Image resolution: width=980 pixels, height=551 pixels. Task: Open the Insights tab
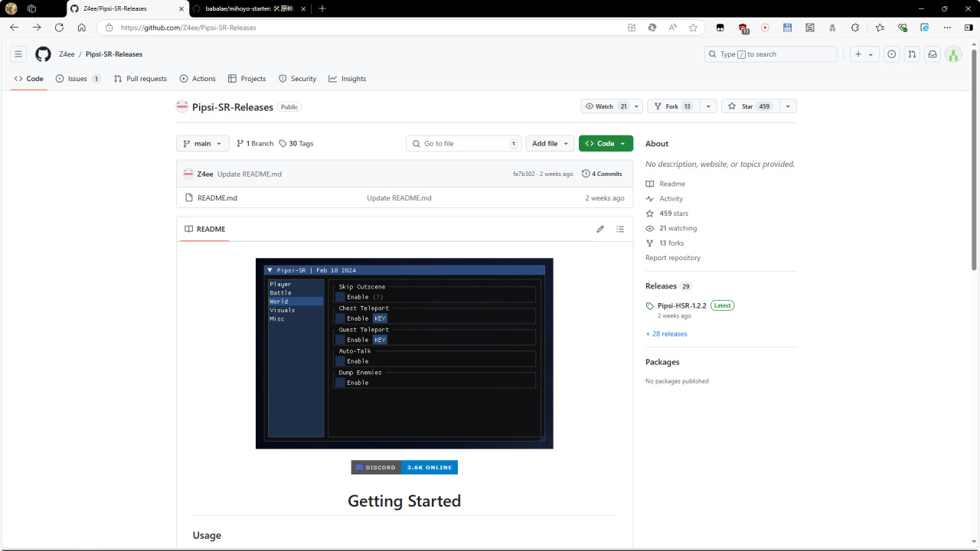[x=348, y=79]
